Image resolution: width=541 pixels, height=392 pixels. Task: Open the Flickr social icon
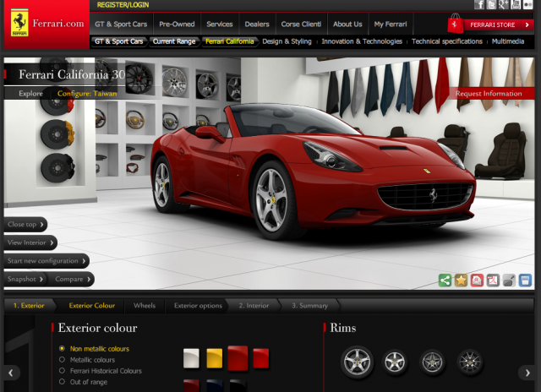pos(527,4)
